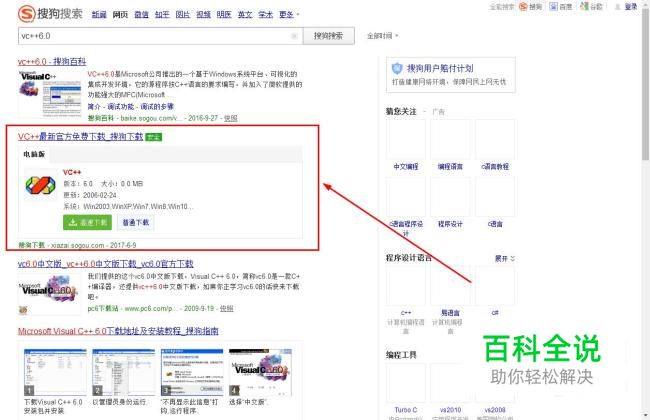Open the vc6.0中文版 download result title
Image resolution: width=650 pixels, height=420 pixels.
point(106,264)
